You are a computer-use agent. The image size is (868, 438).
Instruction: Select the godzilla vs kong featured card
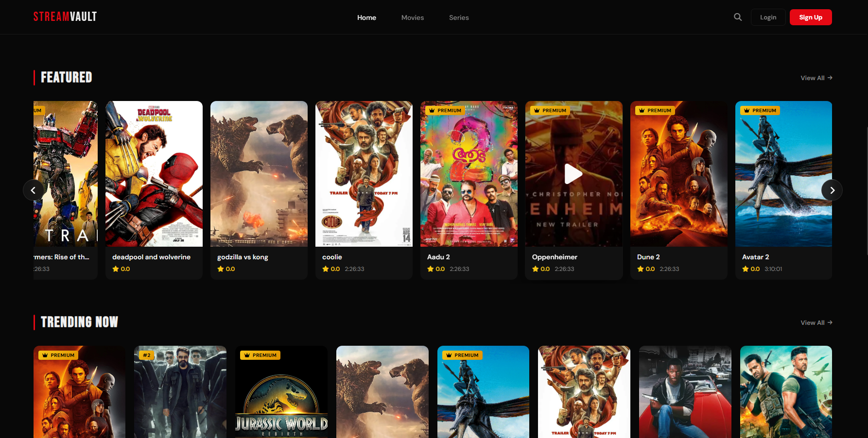pos(259,189)
